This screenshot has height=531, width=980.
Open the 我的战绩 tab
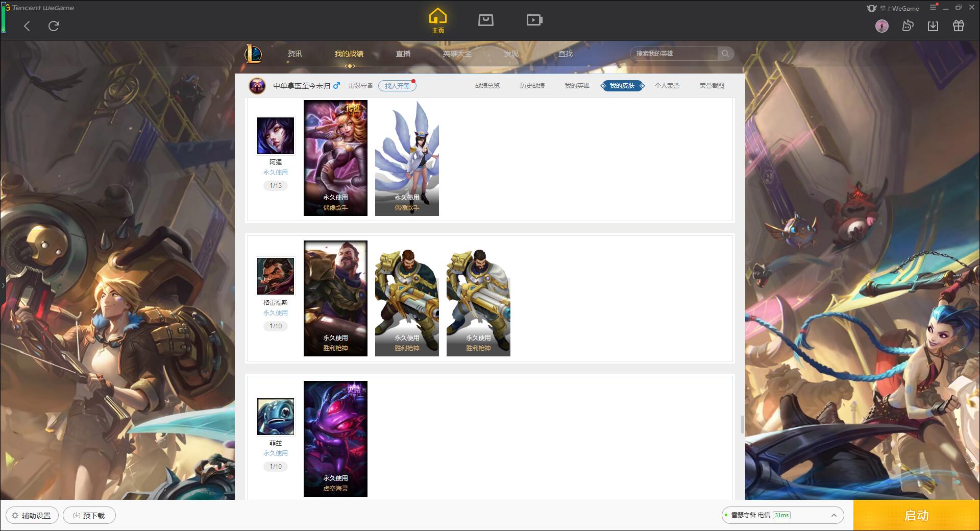pos(349,54)
